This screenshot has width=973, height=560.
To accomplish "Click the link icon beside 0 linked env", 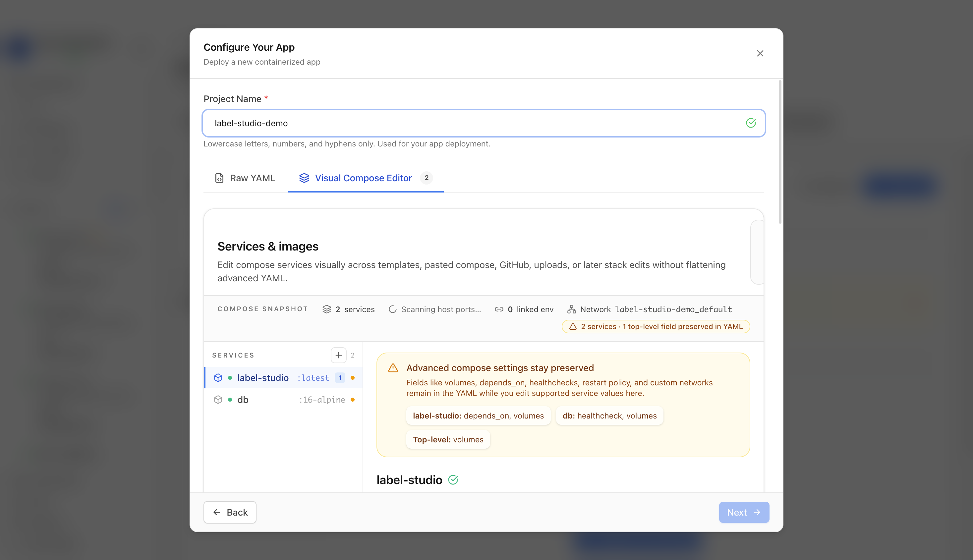I will [499, 309].
